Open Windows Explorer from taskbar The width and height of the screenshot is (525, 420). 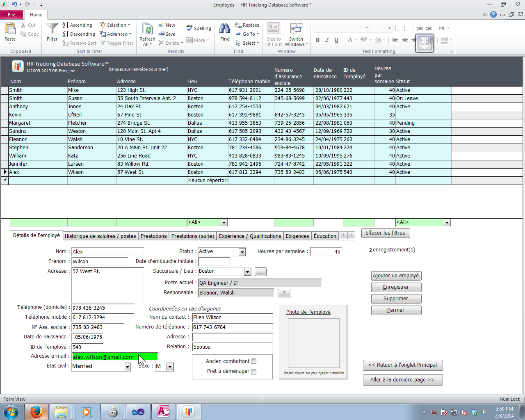[61, 411]
